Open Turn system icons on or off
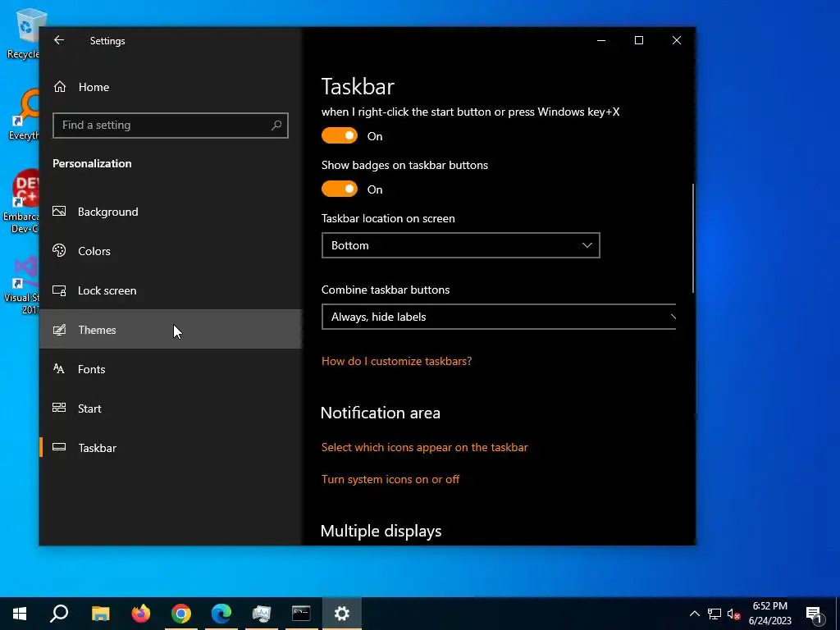 [x=390, y=479]
